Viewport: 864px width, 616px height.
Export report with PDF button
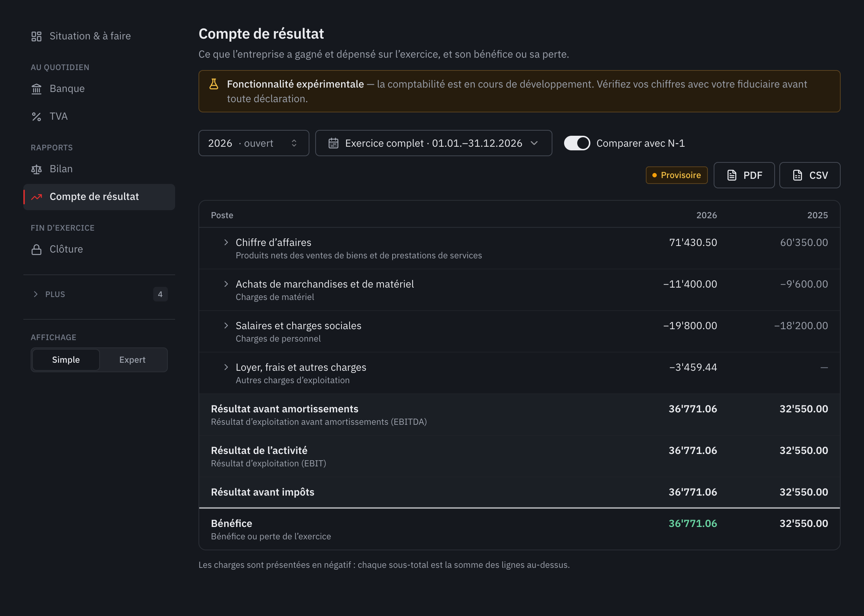[744, 175]
